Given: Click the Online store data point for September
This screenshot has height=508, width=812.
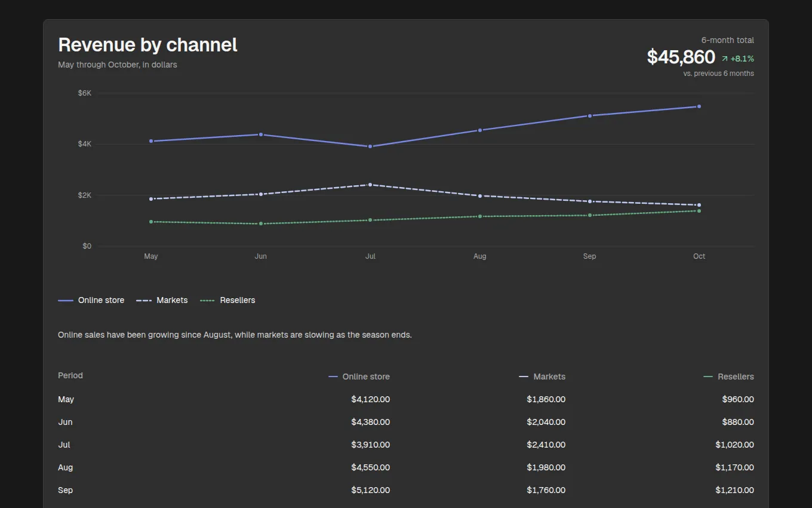Looking at the screenshot, I should click(x=589, y=115).
